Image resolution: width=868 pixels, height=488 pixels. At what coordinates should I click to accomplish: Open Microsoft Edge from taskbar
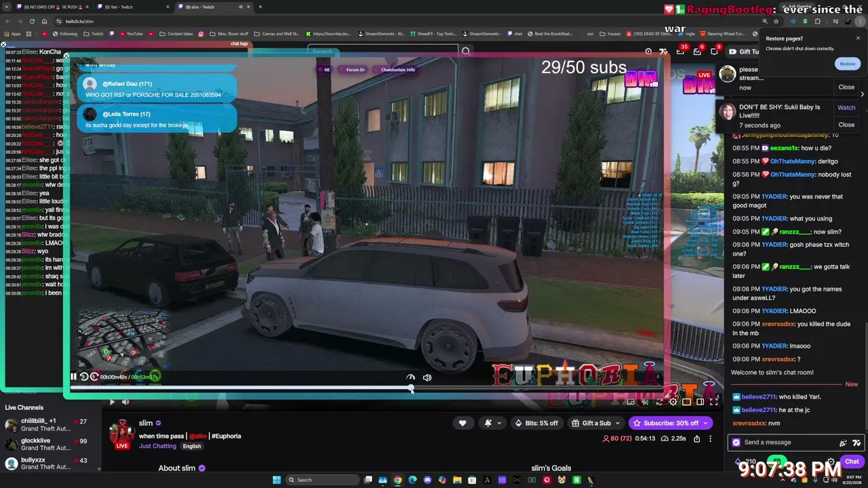tap(412, 480)
